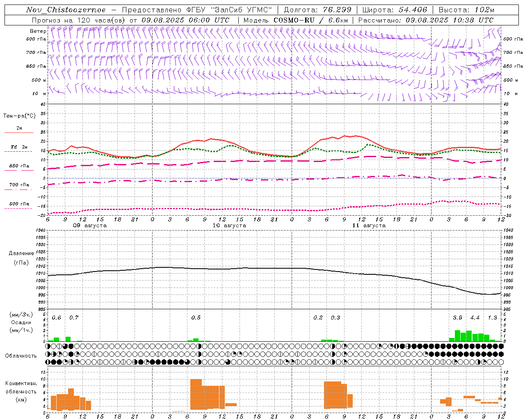525x420 pixels.
Task: Click the precipitation value '0.7'
Action: [x=74, y=318]
